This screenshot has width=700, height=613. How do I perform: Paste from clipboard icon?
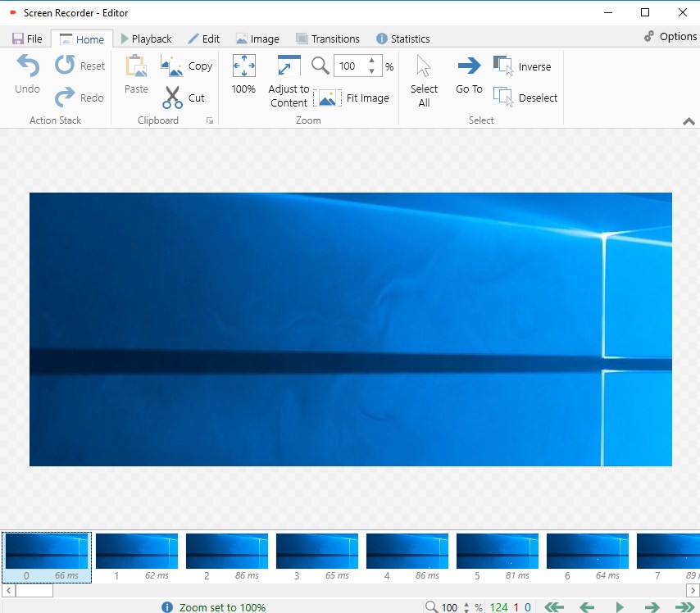137,66
